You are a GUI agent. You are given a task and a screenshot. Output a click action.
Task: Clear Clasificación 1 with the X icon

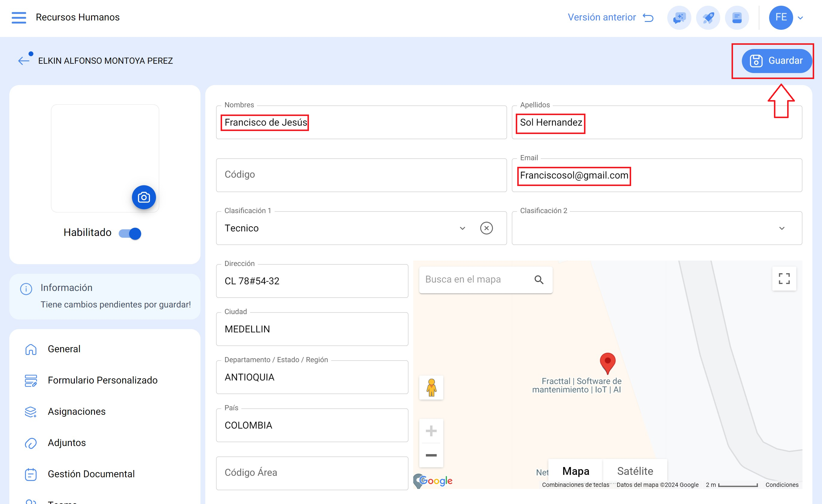(486, 228)
